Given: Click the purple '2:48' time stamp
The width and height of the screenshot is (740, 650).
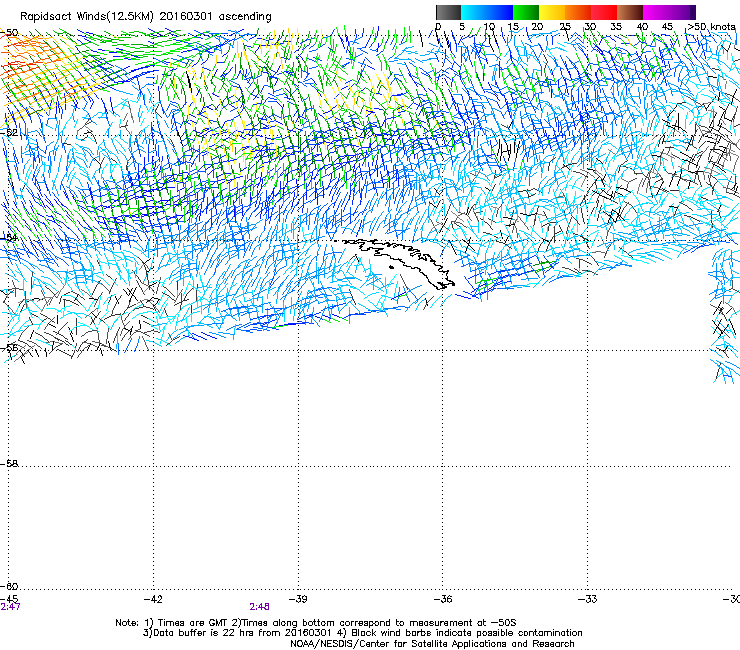Looking at the screenshot, I should pyautogui.click(x=260, y=607).
